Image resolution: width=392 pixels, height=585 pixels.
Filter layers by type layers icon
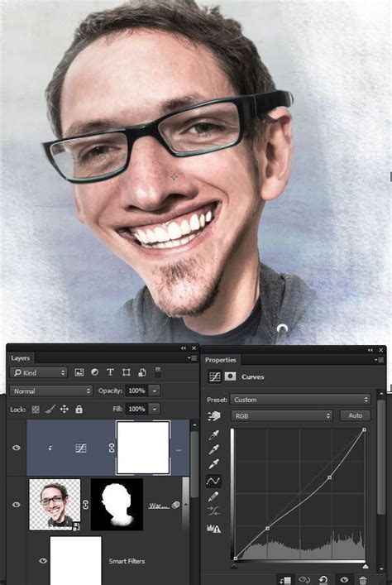point(110,372)
